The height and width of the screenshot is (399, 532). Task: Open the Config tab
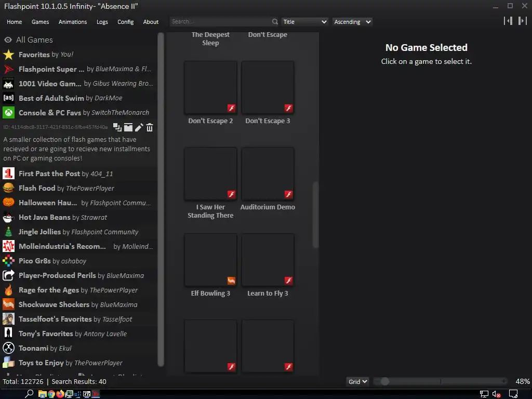point(126,22)
